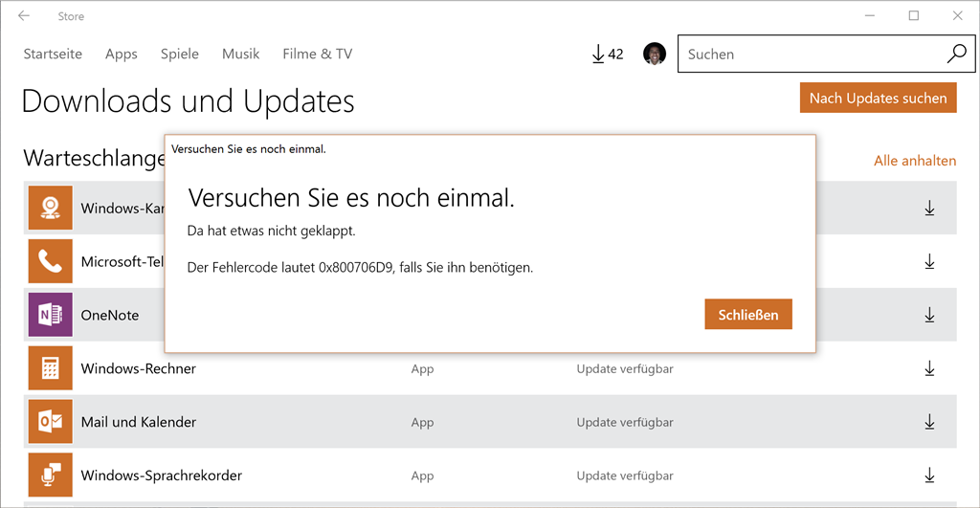Go to the Spiele tab
The width and height of the screenshot is (980, 508).
click(179, 55)
